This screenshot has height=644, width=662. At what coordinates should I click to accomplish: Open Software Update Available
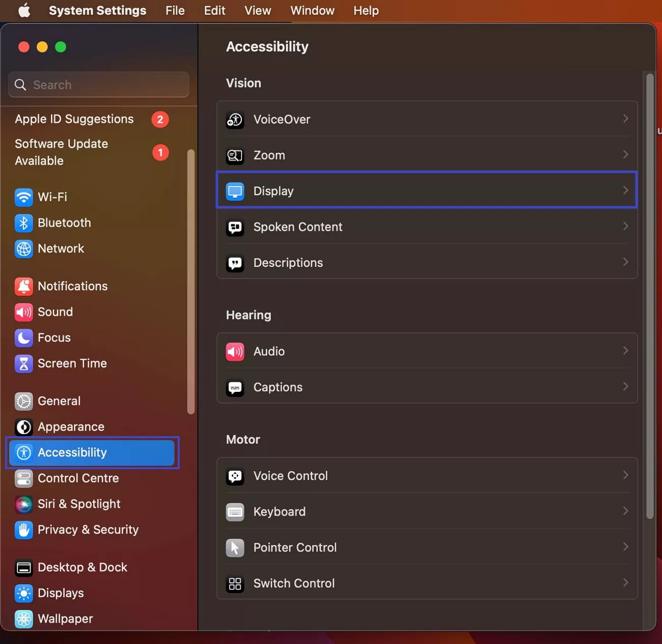[61, 152]
